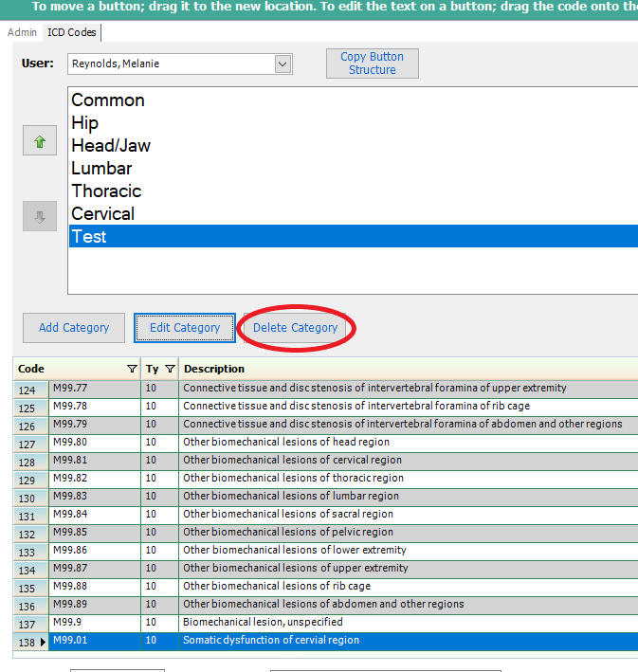This screenshot has width=638, height=672.
Task: Click the gray move-down arrow button
Action: coord(40,216)
